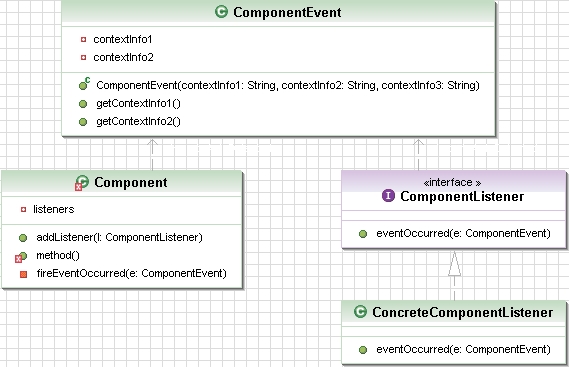The width and height of the screenshot is (569, 367).
Task: Select addListener(l: ComponentListener) method
Action: [x=119, y=237]
